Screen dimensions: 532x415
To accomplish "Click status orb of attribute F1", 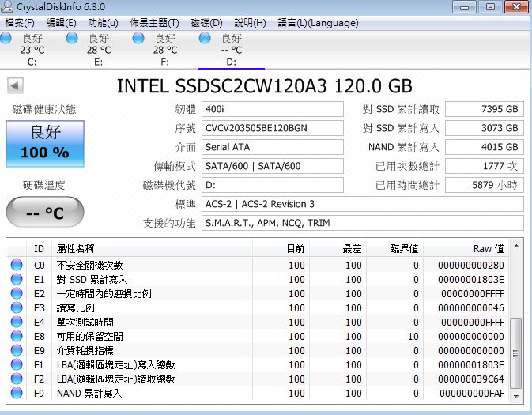I will 17,364.
